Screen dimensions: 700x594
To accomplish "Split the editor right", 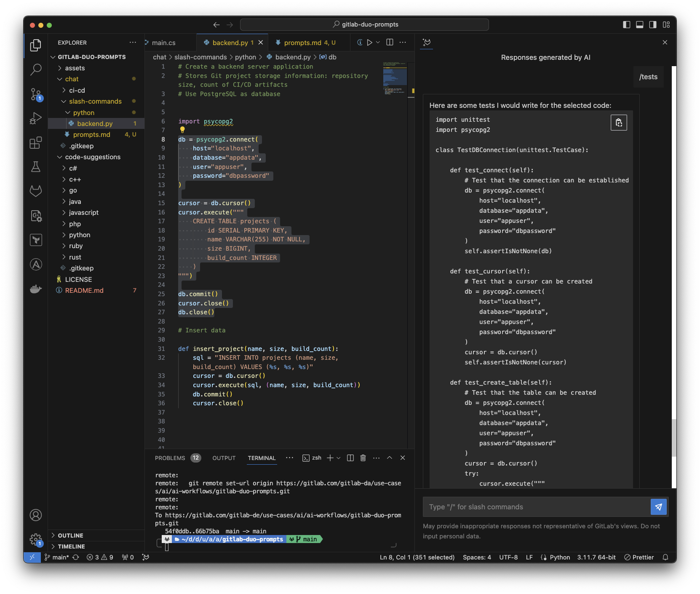I will point(390,43).
